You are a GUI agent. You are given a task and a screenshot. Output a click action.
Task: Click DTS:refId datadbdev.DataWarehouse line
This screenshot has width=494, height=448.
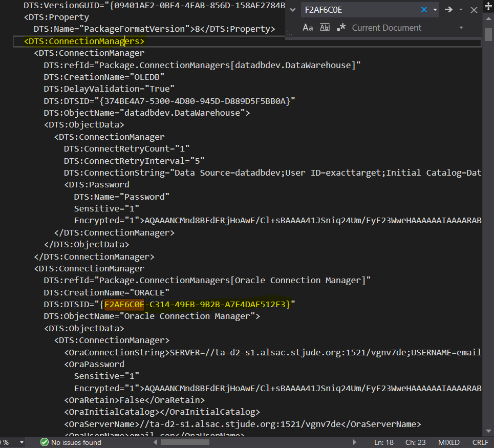coord(202,65)
